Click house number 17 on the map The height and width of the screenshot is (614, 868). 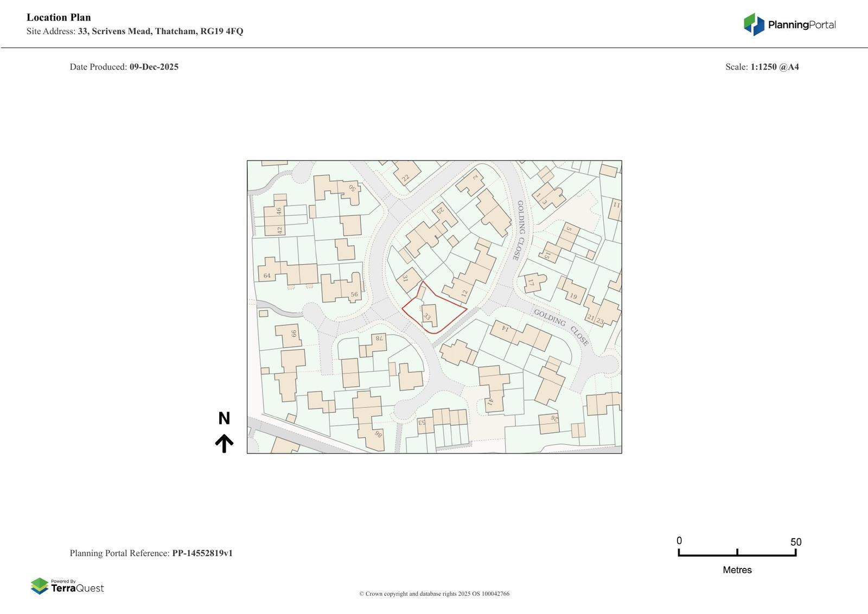(531, 283)
